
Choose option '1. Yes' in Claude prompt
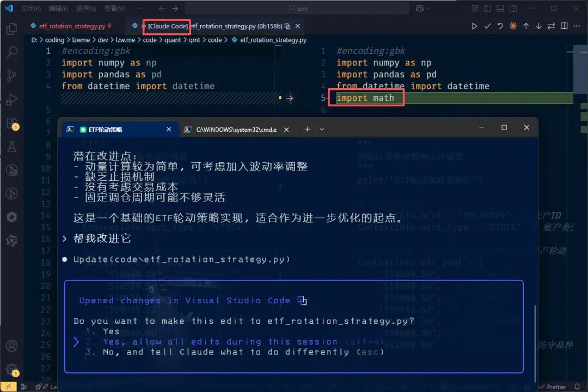[103, 332]
